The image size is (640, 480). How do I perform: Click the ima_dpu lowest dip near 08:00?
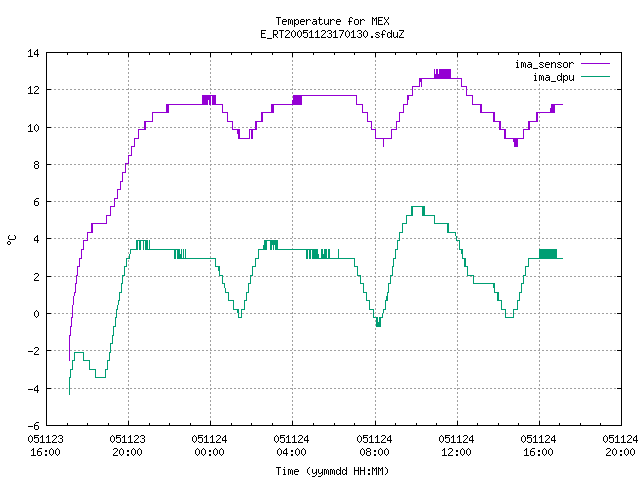click(378, 324)
